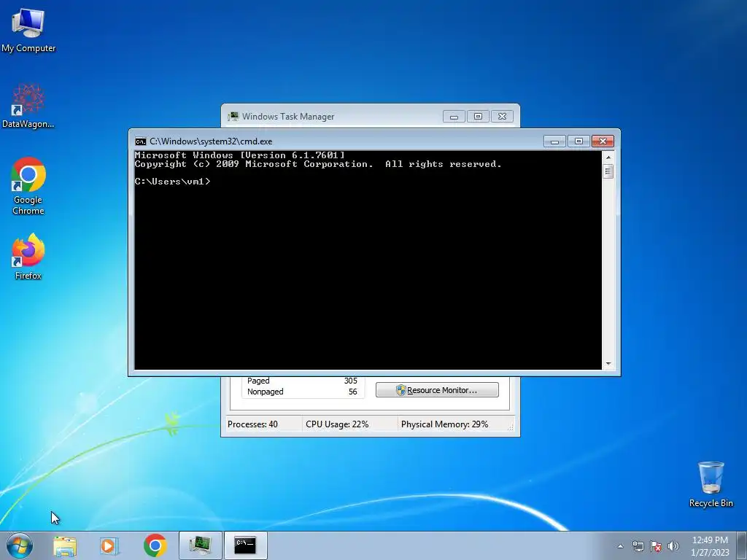Open Chrome from the taskbar
The width and height of the screenshot is (747, 560).
pos(155,545)
